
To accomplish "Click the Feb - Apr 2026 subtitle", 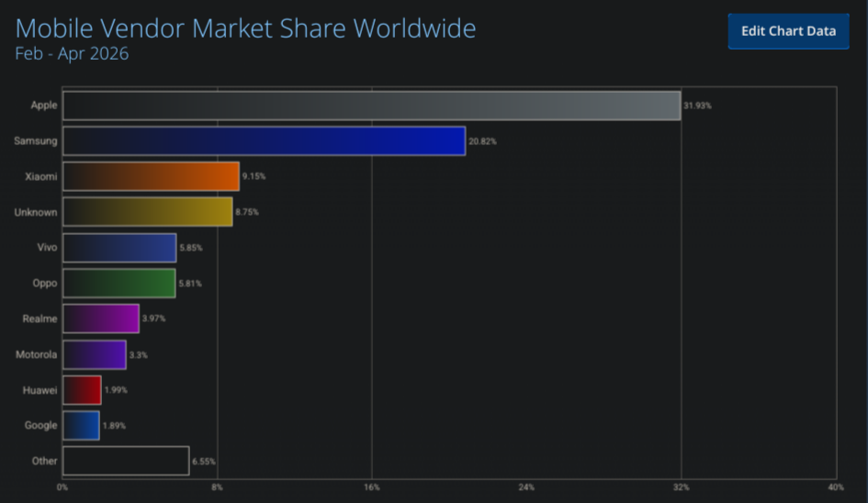I will tap(72, 53).
